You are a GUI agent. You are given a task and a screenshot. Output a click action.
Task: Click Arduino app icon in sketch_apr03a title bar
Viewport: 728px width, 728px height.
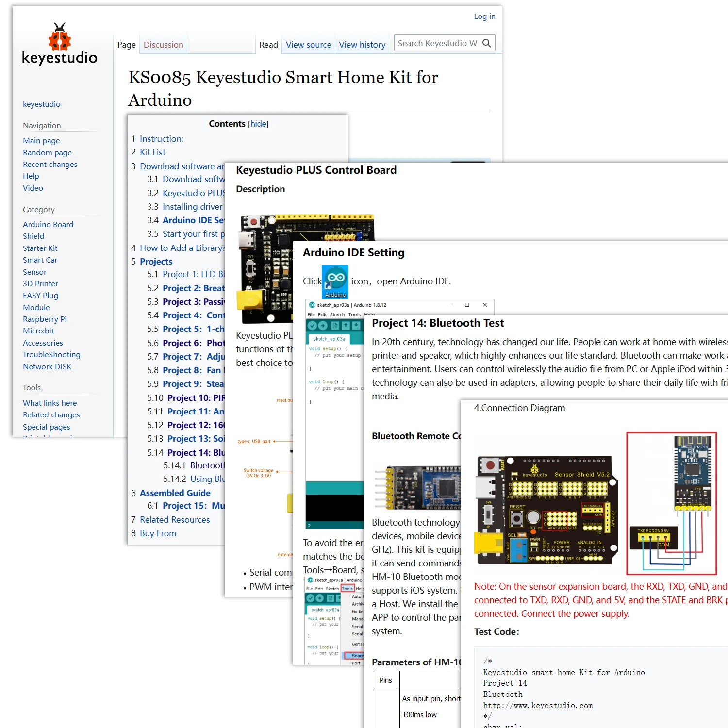coord(312,305)
